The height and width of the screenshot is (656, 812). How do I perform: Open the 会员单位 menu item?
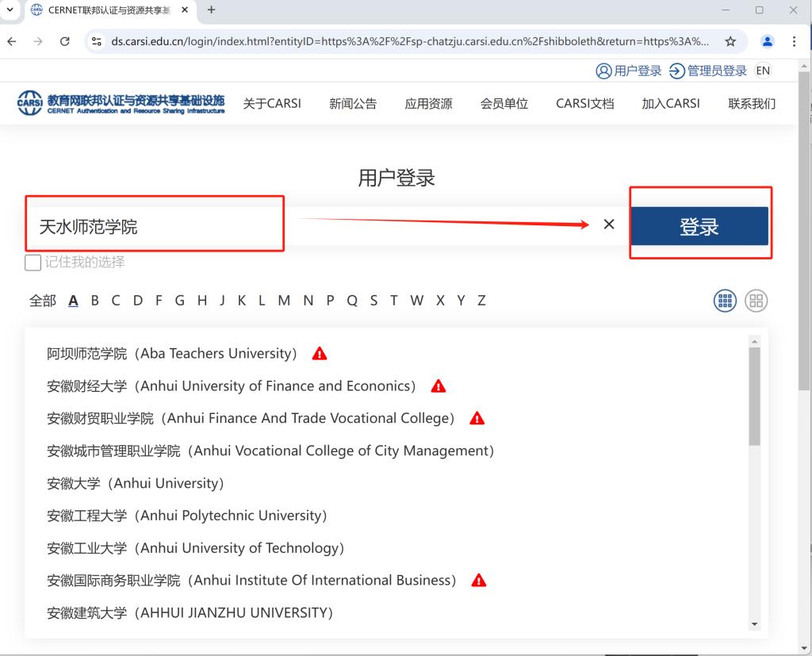tap(504, 104)
